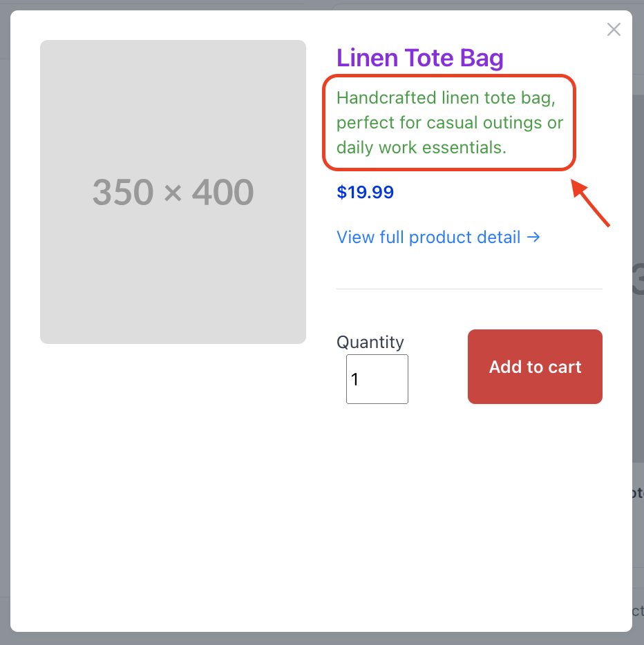The width and height of the screenshot is (644, 645).
Task: Close the quick-view modal with X
Action: [x=614, y=30]
